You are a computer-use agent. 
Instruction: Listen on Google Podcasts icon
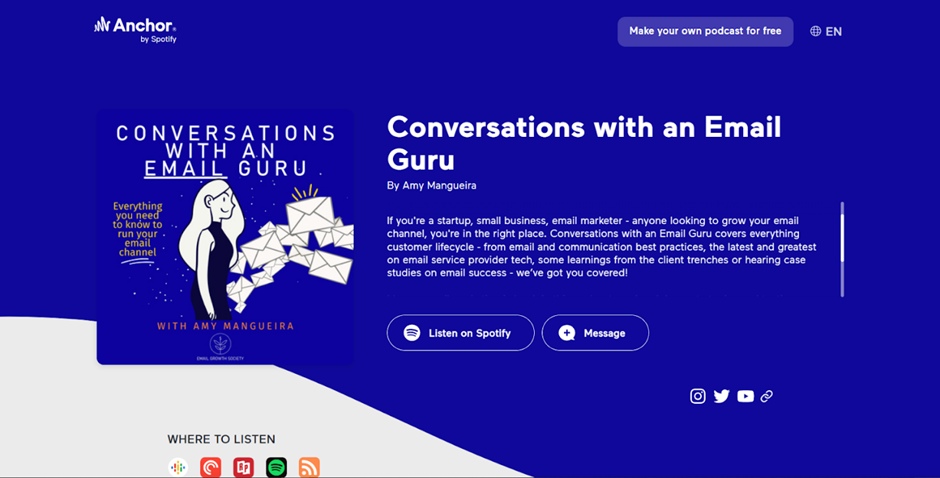(x=177, y=467)
